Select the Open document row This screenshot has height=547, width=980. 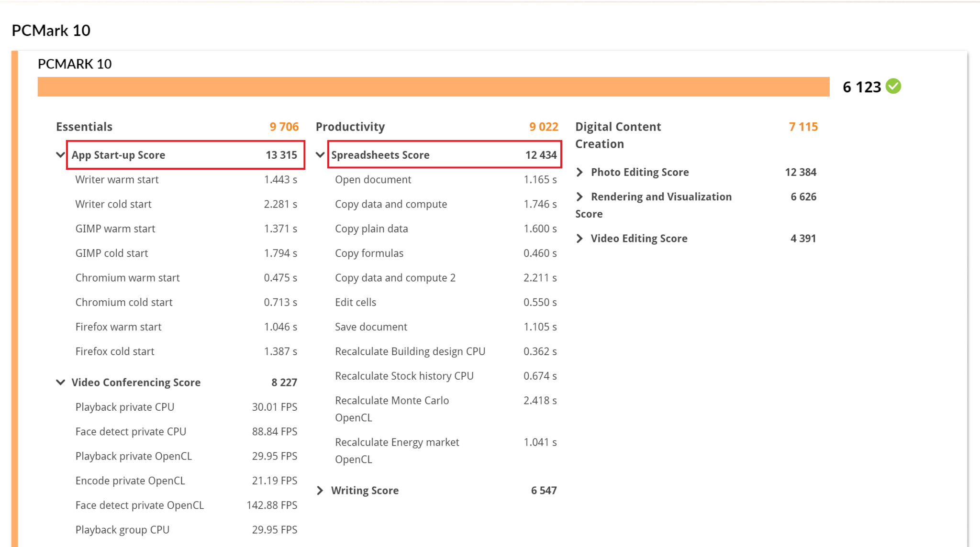pos(446,180)
